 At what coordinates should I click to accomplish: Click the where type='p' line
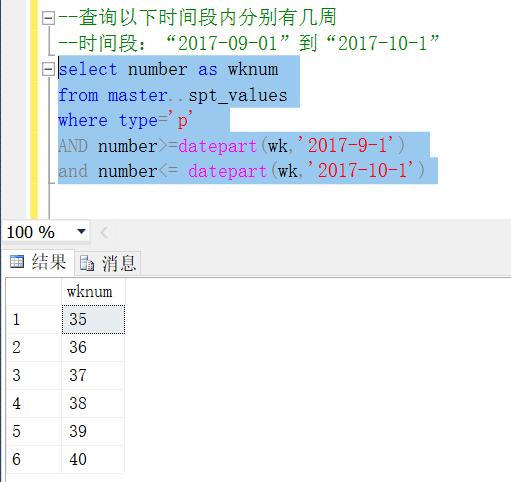click(x=125, y=120)
